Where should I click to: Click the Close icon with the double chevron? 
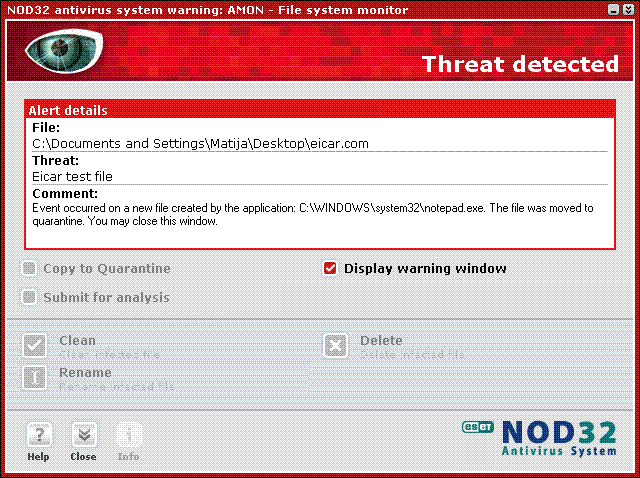[84, 435]
